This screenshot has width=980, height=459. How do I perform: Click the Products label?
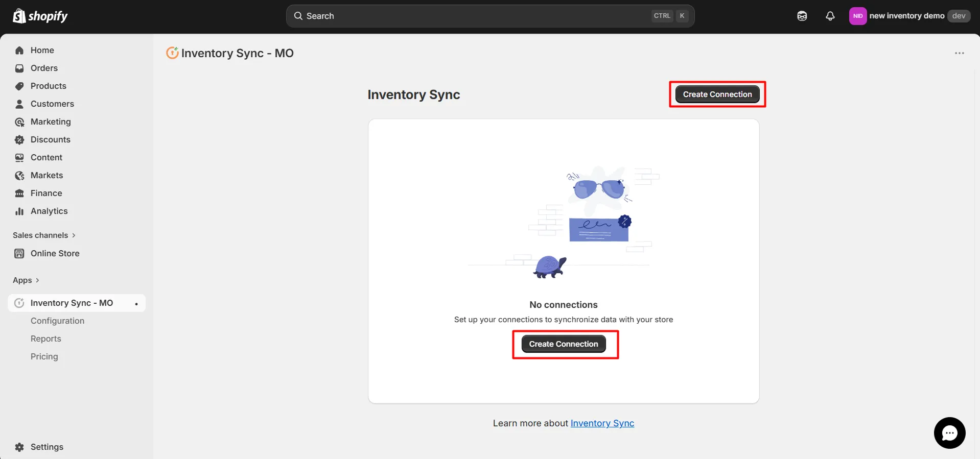click(49, 86)
